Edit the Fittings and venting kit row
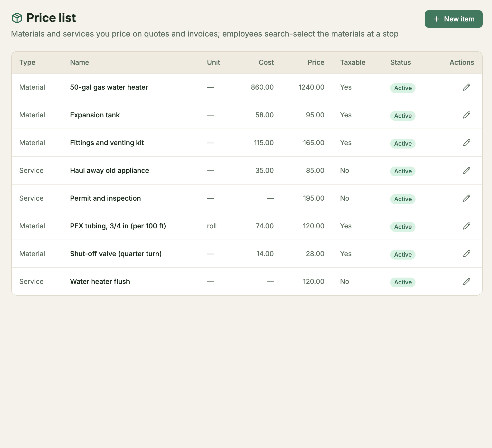This screenshot has width=492, height=448. 466,143
